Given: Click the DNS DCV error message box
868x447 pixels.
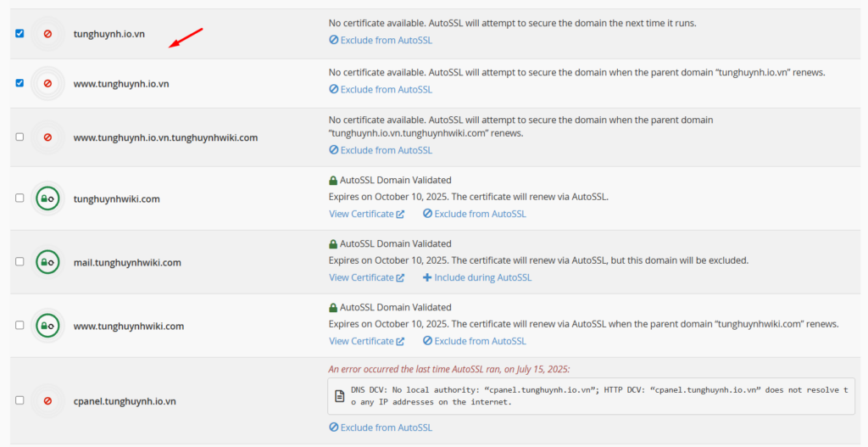Looking at the screenshot, I should [591, 396].
